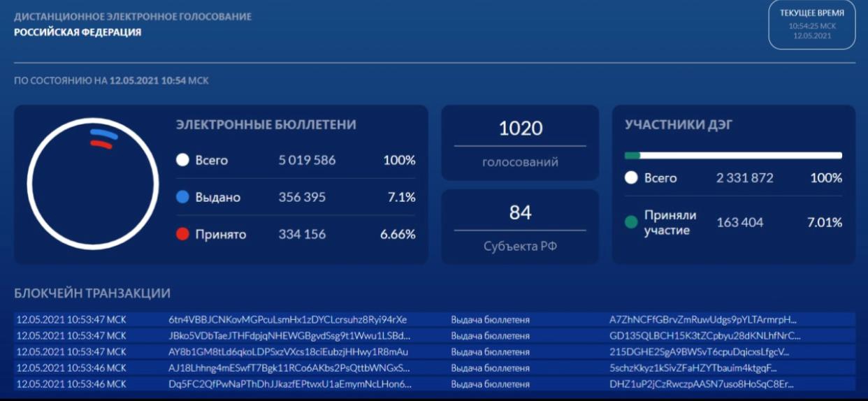The width and height of the screenshot is (868, 401).
Task: Click the participated count 163 404
Action: [740, 223]
